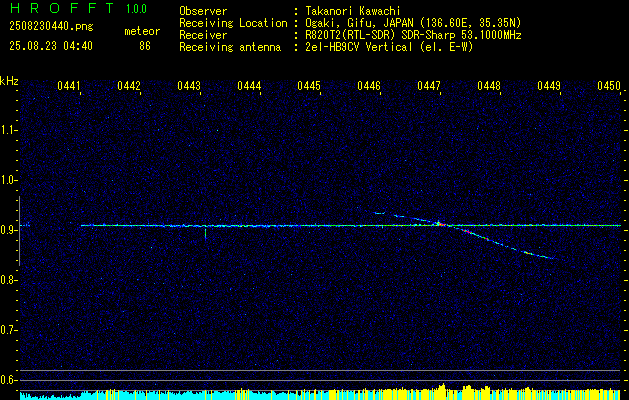The height and width of the screenshot is (400, 629).
Task: Click the HROFFT title text
Action: [x=62, y=8]
